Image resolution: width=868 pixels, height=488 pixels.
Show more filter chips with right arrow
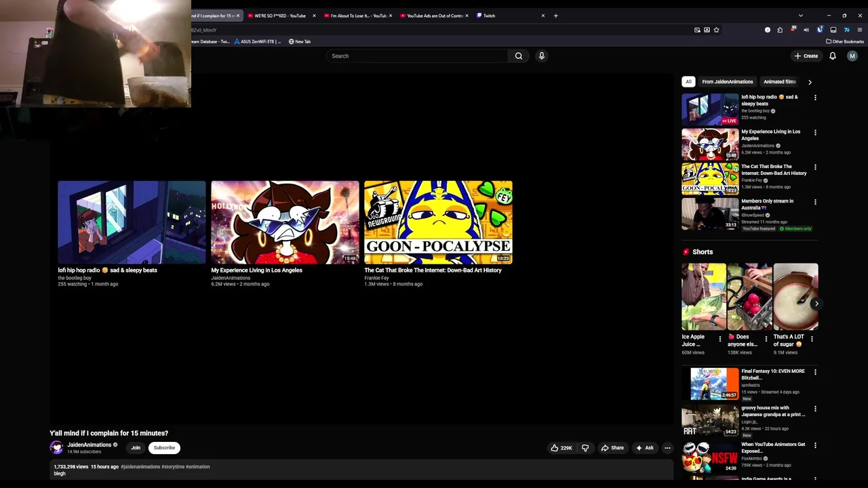810,82
